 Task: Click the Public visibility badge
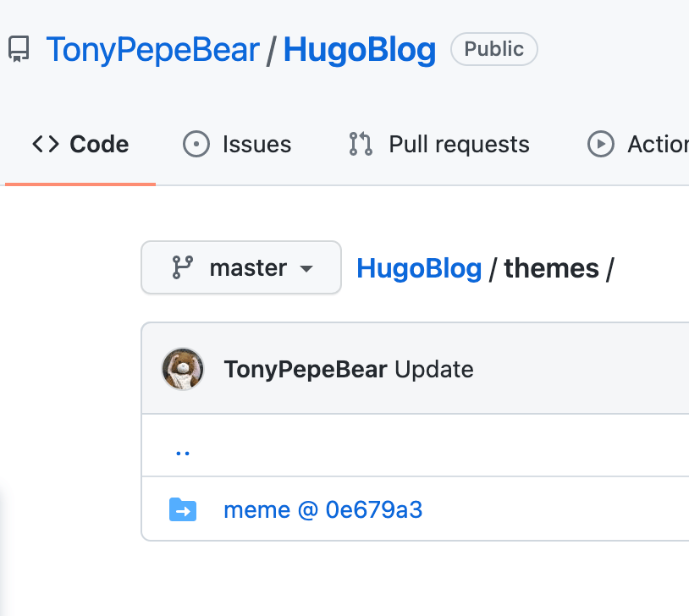[494, 49]
